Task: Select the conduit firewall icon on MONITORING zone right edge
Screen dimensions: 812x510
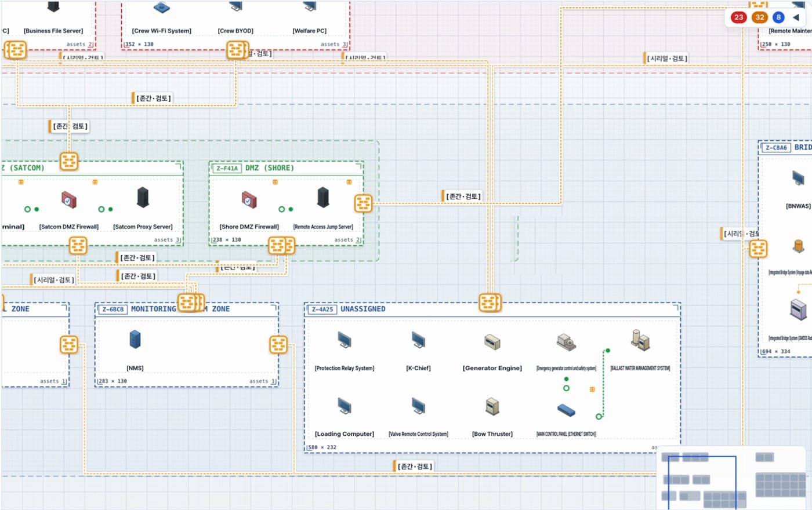Action: (x=278, y=345)
